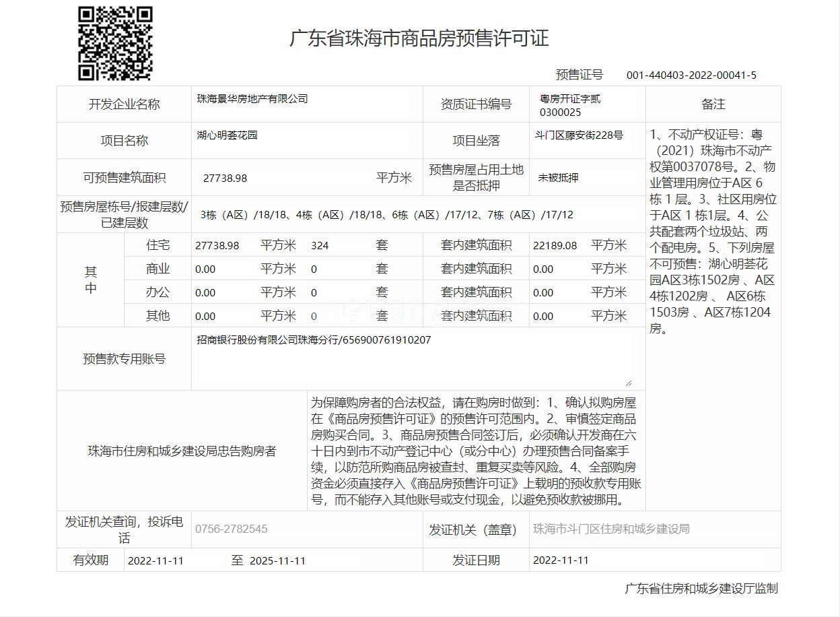Click the 办公 row label

point(158,292)
